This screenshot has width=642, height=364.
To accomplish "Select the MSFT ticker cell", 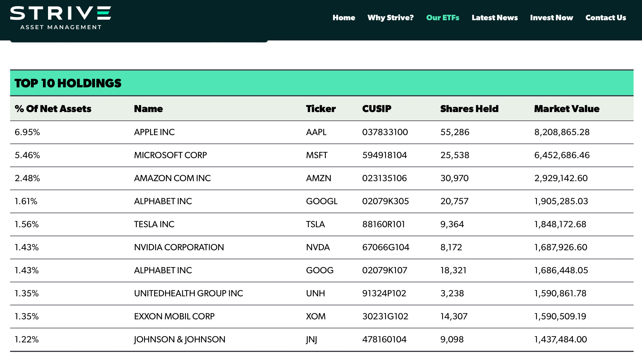I will pos(317,155).
